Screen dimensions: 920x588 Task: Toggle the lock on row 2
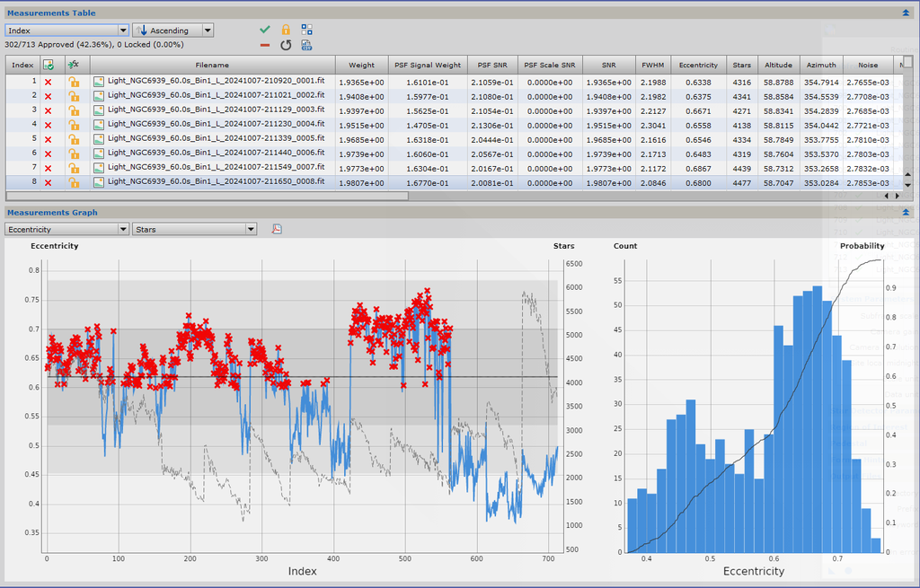click(74, 96)
